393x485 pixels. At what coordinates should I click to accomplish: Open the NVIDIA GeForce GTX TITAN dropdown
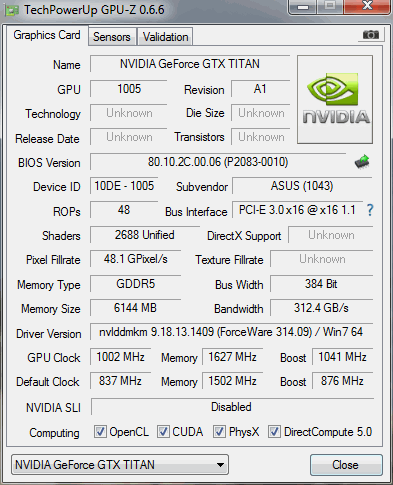point(120,464)
